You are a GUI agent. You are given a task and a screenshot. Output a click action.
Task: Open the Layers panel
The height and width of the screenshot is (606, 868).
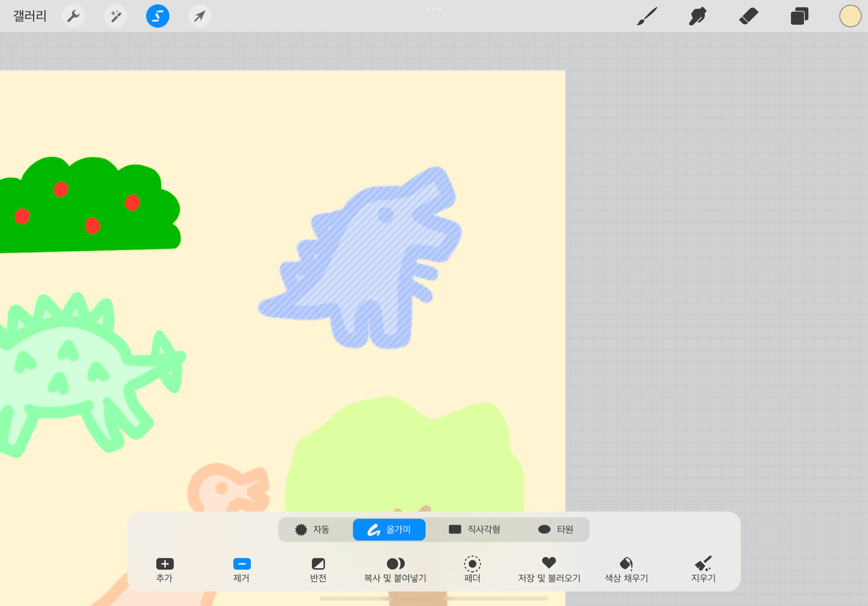(799, 16)
